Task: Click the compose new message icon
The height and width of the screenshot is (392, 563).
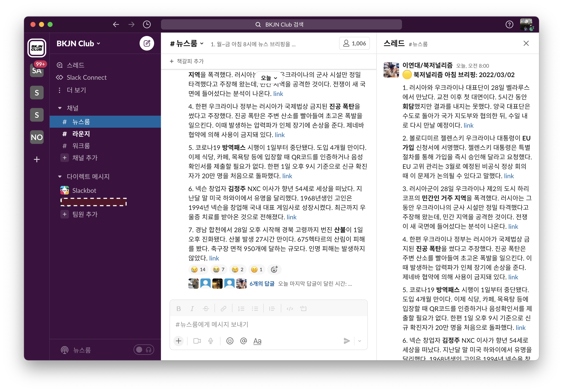Action: tap(147, 43)
